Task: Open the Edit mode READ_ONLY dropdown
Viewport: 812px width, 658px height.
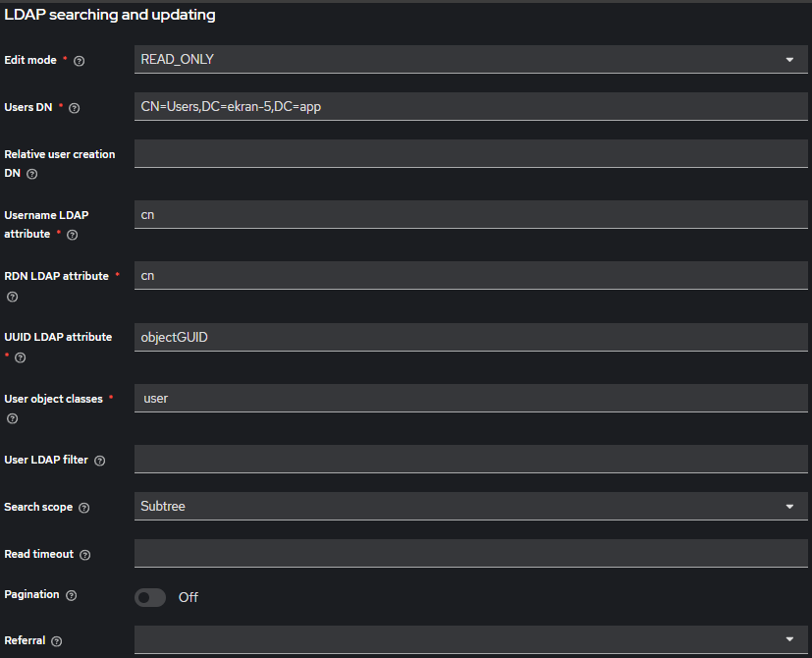Action: (x=471, y=60)
